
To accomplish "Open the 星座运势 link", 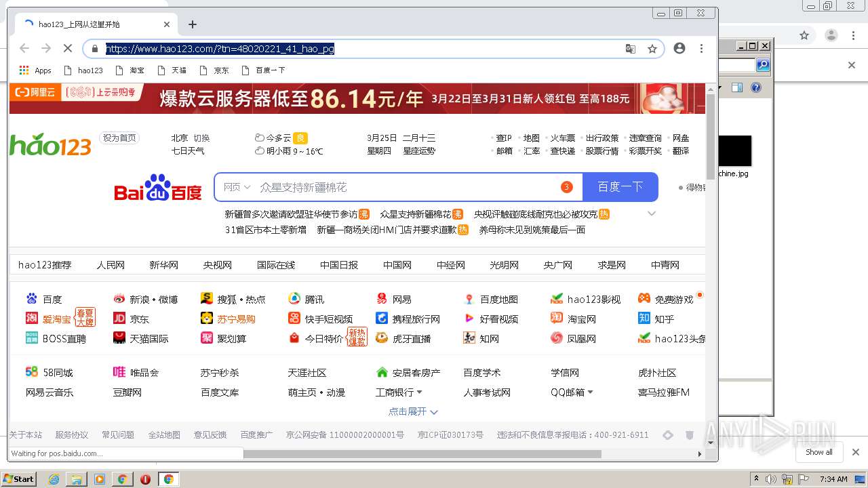I will click(419, 150).
